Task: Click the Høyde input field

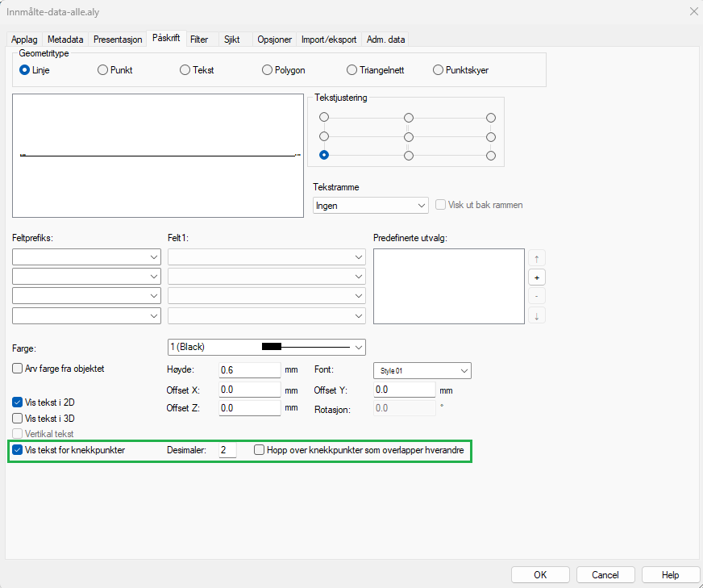Action: (x=248, y=370)
